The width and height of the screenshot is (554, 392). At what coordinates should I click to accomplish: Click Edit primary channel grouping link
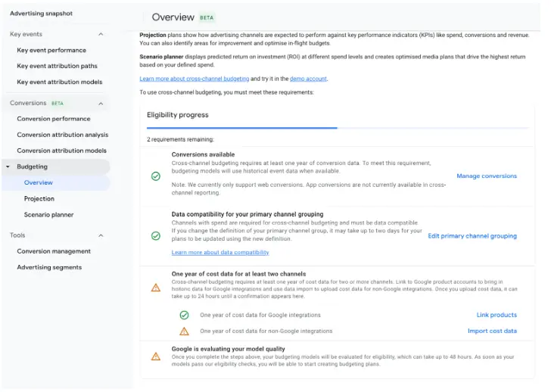472,236
